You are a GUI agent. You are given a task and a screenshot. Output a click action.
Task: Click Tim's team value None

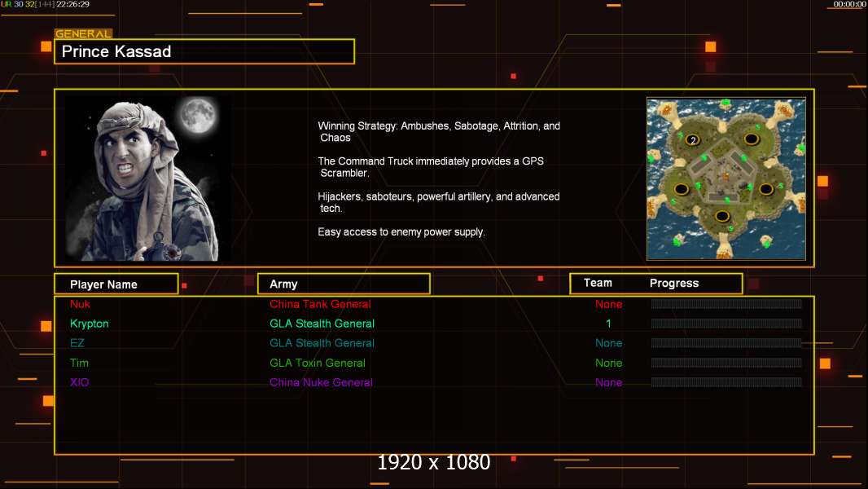point(608,363)
